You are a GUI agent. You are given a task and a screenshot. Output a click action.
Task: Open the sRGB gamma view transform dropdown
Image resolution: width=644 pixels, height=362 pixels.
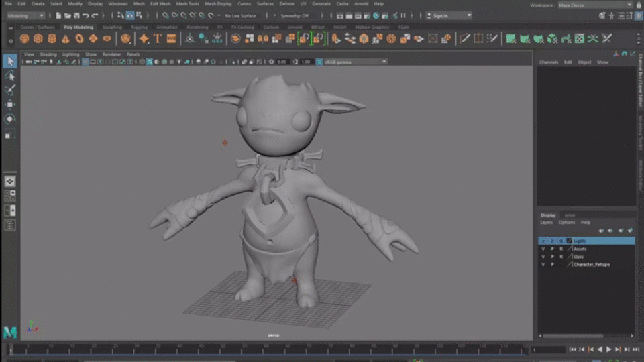coord(356,62)
